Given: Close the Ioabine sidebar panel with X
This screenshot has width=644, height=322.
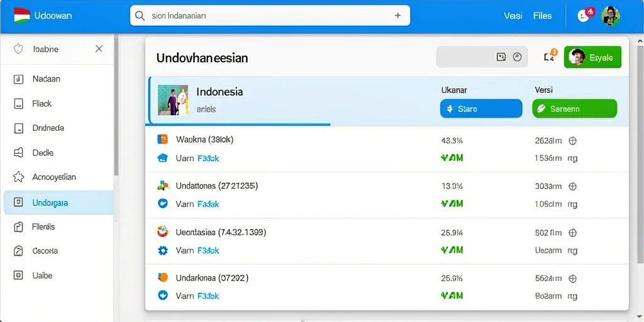Looking at the screenshot, I should [99, 49].
